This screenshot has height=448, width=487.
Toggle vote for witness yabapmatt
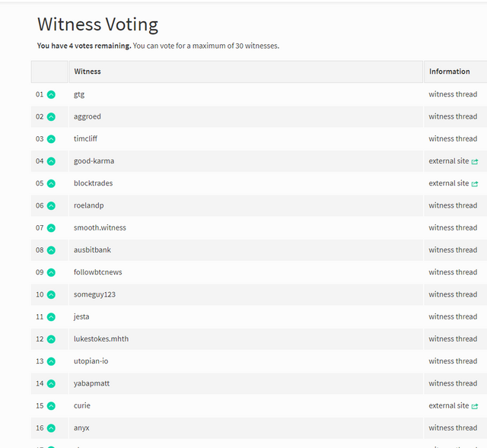(51, 384)
